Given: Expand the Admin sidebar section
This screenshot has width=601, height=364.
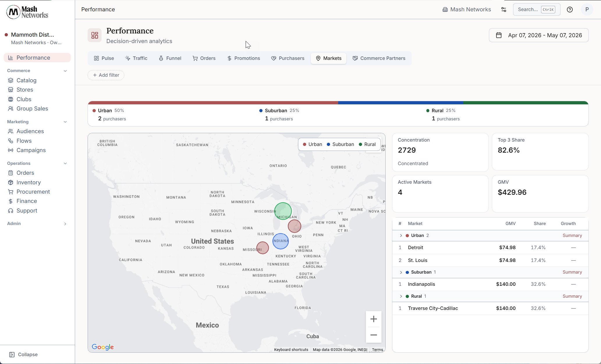Looking at the screenshot, I should [65, 224].
